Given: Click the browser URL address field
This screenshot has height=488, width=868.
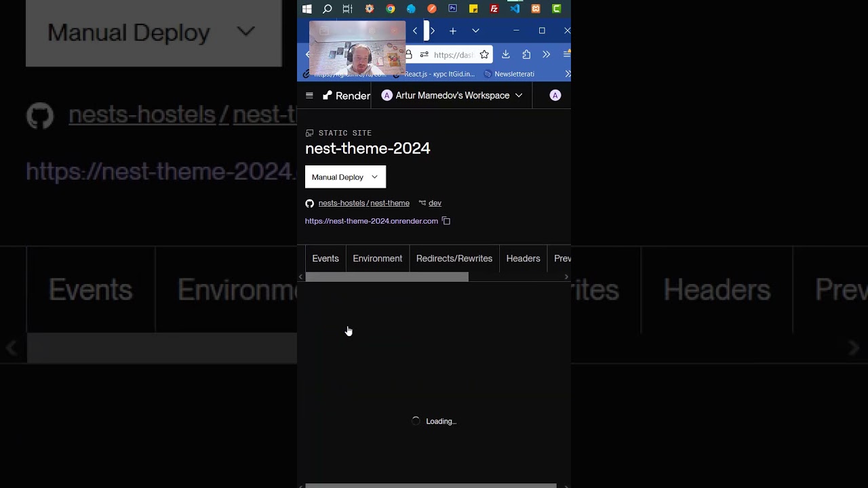Looking at the screenshot, I should [453, 55].
